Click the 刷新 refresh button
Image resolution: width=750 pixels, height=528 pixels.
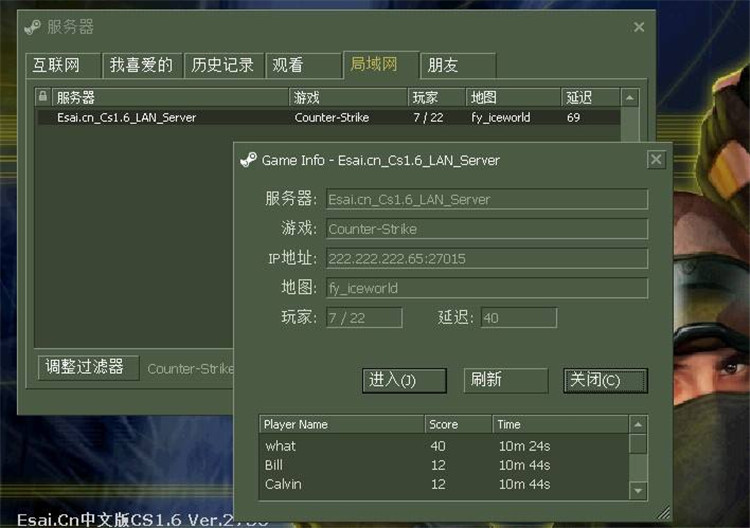tap(506, 380)
